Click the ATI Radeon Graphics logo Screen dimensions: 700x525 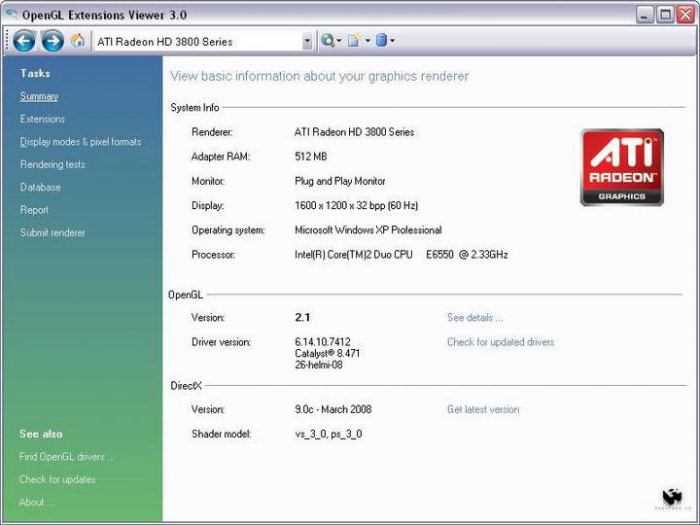pyautogui.click(x=622, y=167)
